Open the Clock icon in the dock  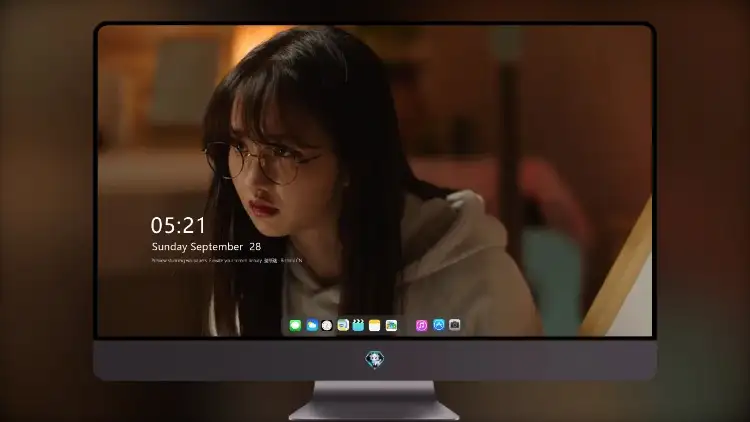(x=327, y=325)
